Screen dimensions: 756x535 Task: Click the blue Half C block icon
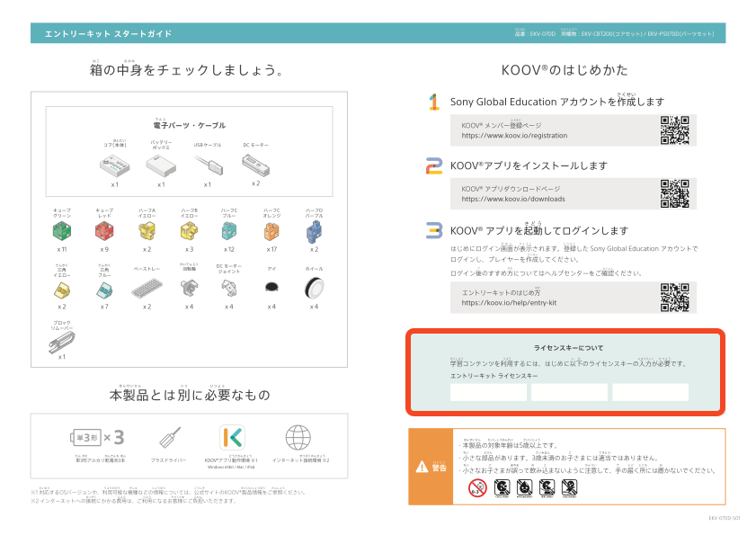(229, 232)
